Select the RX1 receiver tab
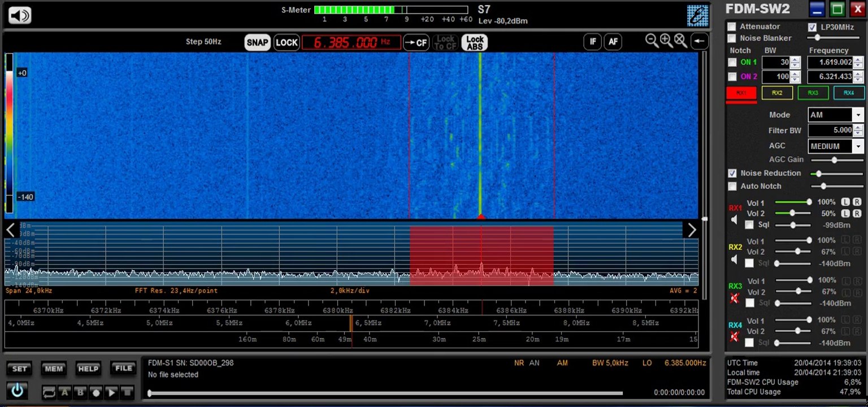 point(741,93)
